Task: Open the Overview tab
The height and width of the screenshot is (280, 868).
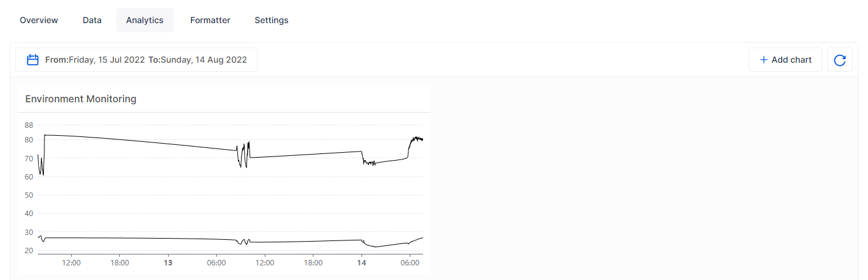Action: coord(39,20)
